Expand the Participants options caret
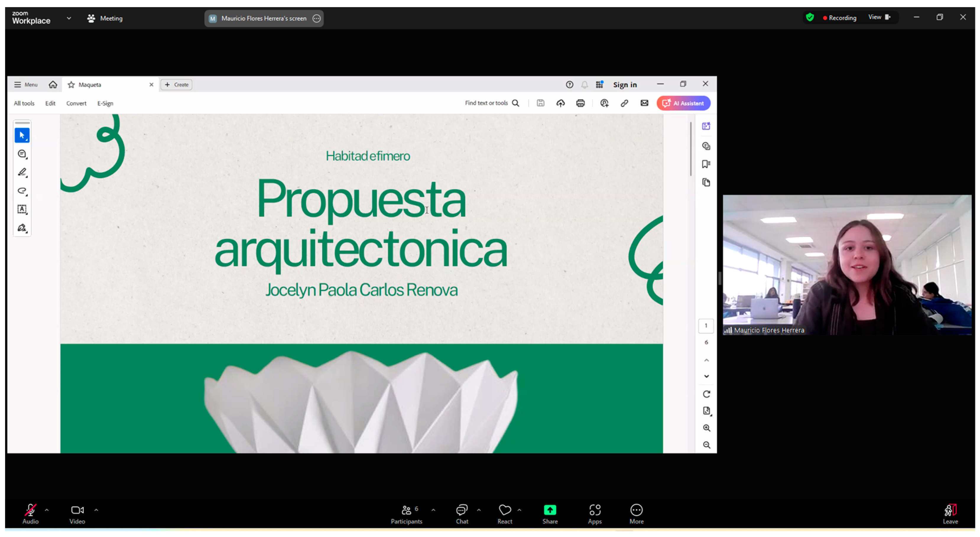 (433, 510)
